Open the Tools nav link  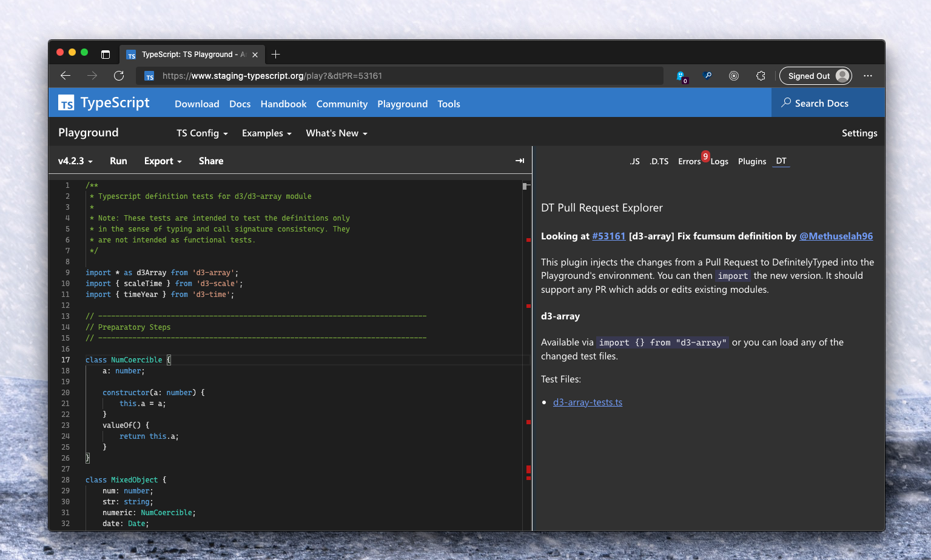click(x=449, y=104)
